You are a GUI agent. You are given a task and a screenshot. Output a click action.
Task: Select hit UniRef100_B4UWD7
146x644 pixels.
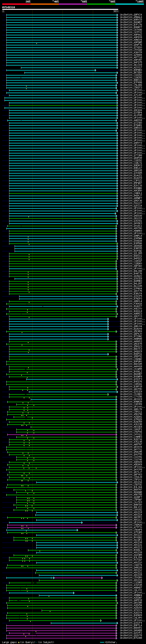coord(131,22)
